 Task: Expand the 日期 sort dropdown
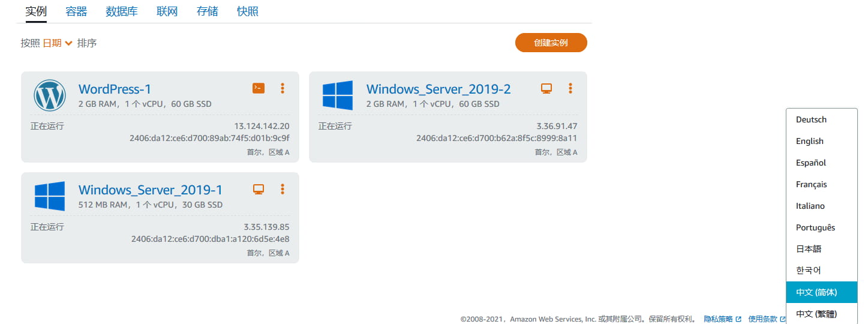[x=57, y=43]
